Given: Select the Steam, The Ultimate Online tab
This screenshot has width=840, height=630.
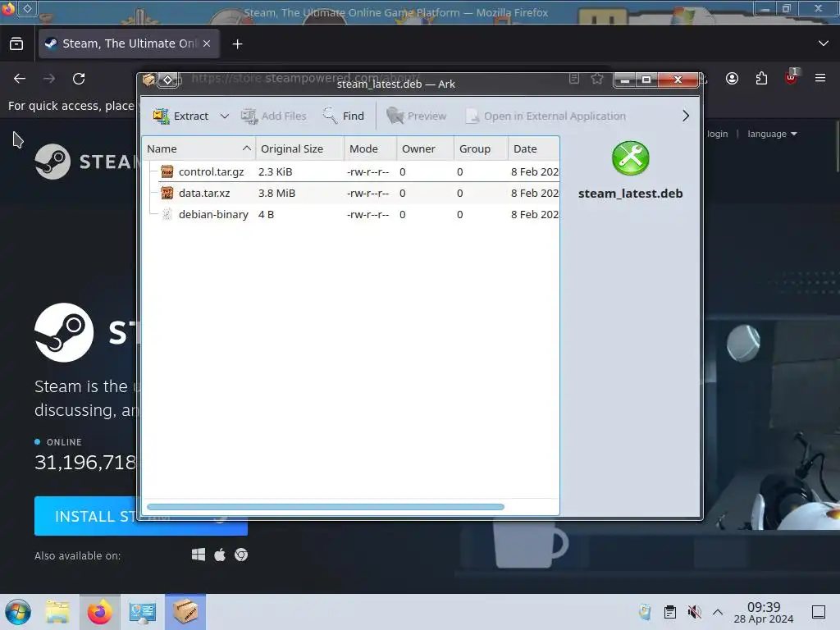Looking at the screenshot, I should click(129, 43).
